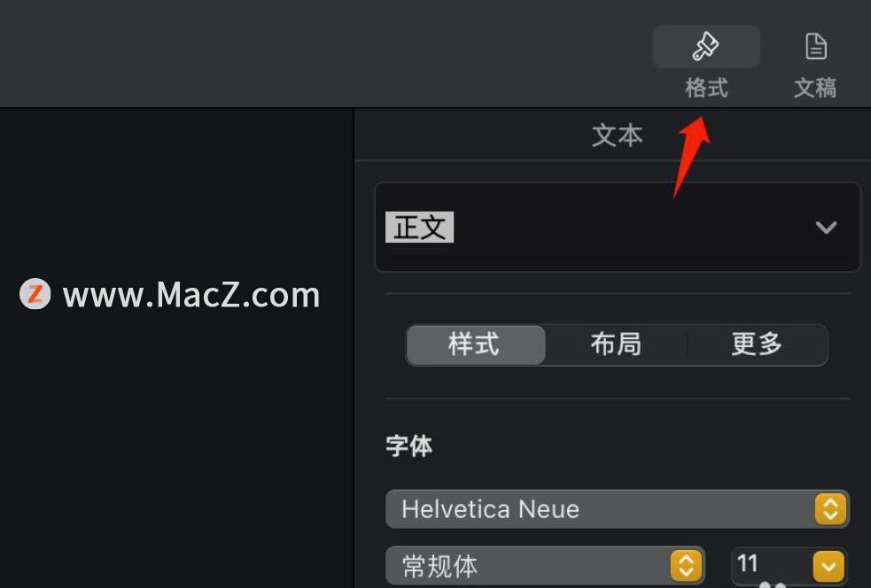
Task: Open the www.MacZ.com watermark link
Action: (191, 295)
